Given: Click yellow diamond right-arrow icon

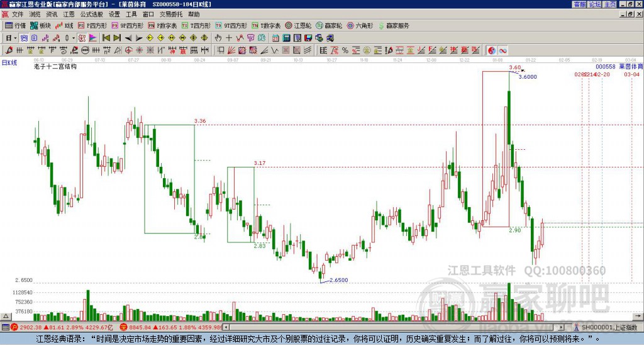Looking at the screenshot, I should [160, 38].
